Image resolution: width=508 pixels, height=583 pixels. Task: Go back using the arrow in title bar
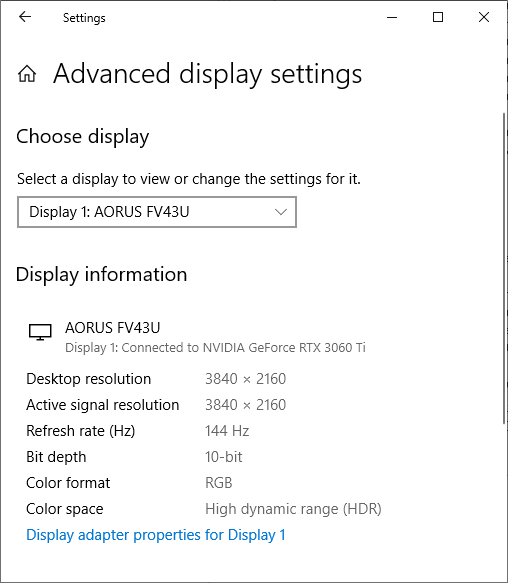pos(25,17)
